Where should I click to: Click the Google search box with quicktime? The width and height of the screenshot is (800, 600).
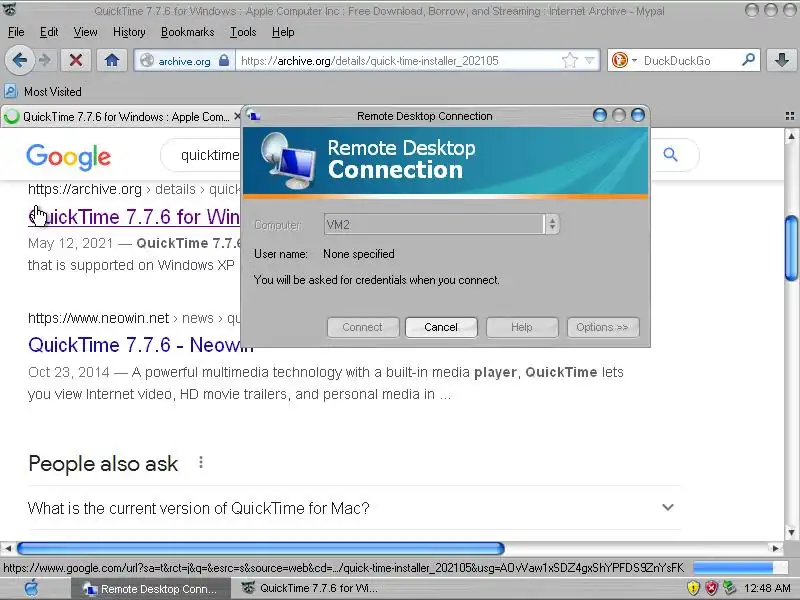pos(210,155)
